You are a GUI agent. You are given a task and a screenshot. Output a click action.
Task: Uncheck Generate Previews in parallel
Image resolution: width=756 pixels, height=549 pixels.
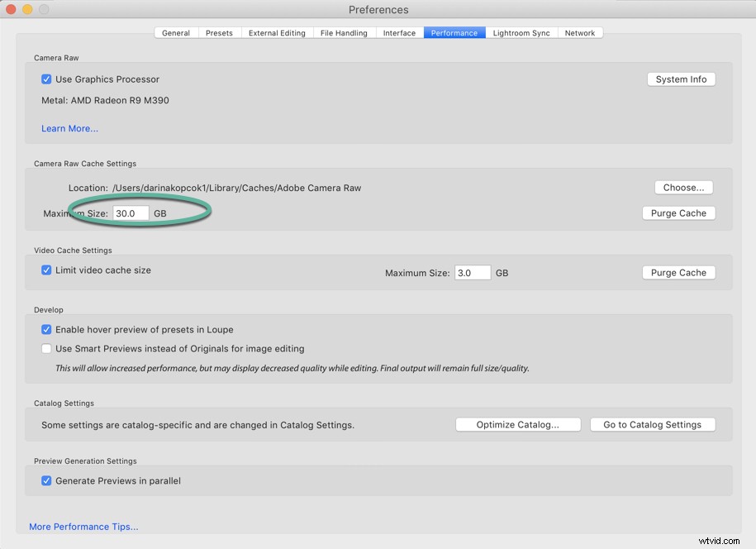point(46,480)
